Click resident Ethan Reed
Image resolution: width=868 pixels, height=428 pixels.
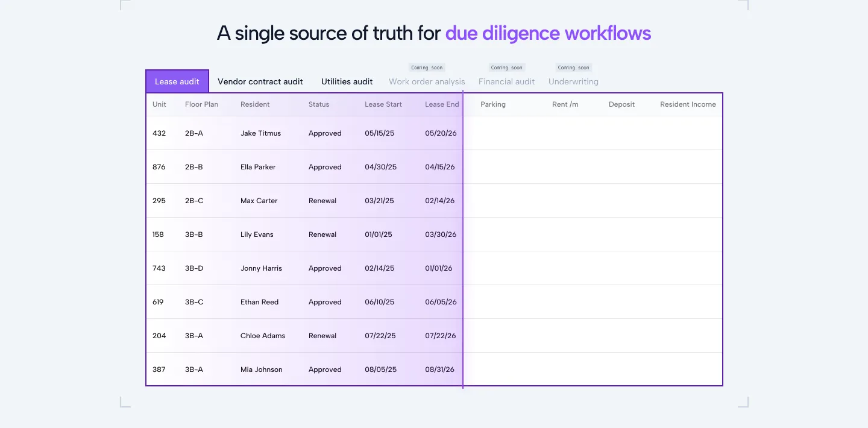[x=259, y=302]
